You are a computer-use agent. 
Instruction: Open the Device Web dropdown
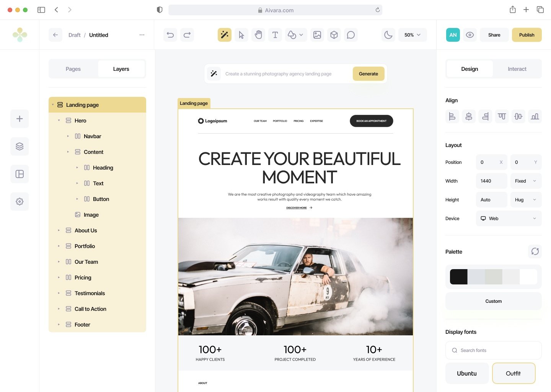tap(509, 219)
